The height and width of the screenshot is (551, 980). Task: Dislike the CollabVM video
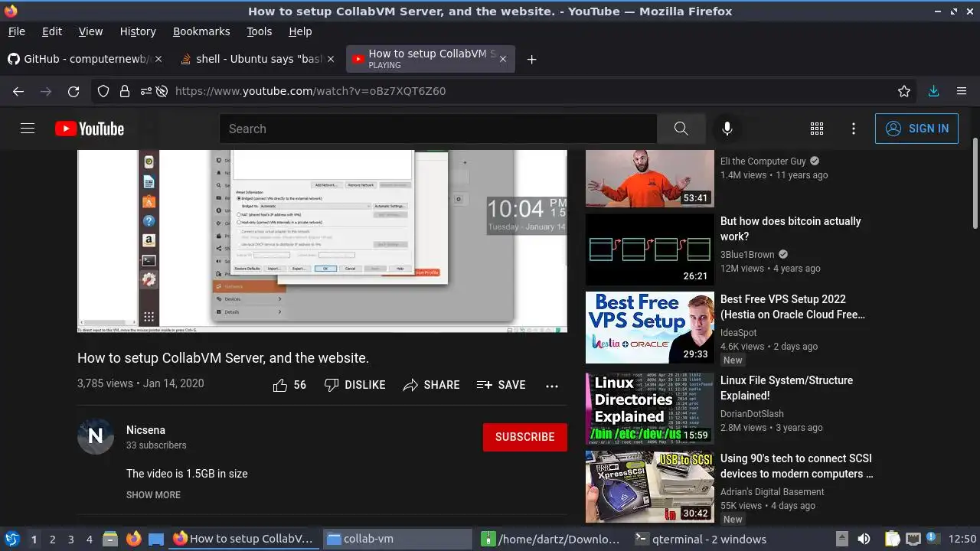coord(354,385)
